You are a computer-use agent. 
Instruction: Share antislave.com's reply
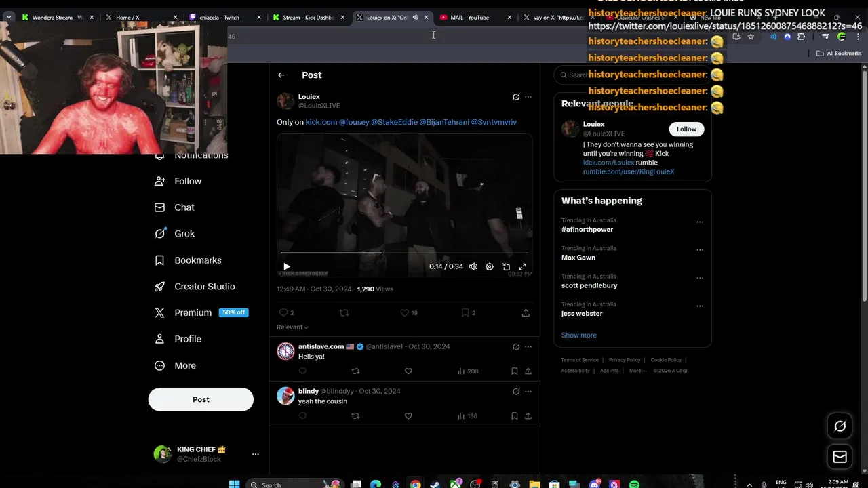[528, 371]
